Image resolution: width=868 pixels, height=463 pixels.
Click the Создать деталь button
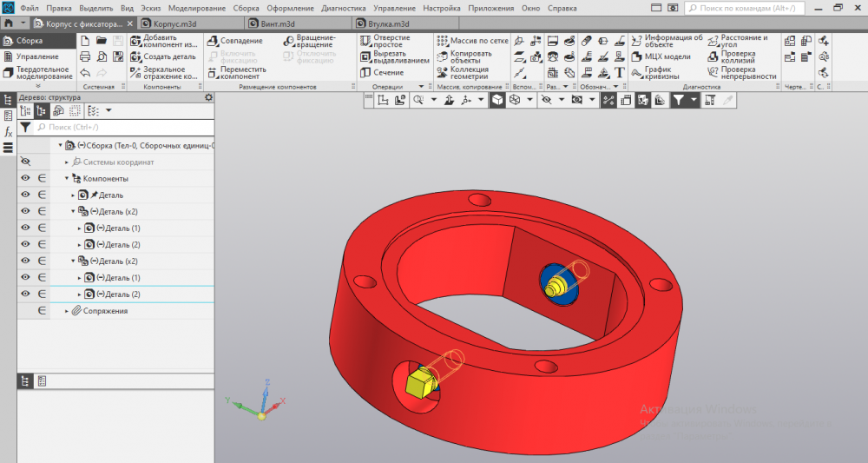click(165, 56)
